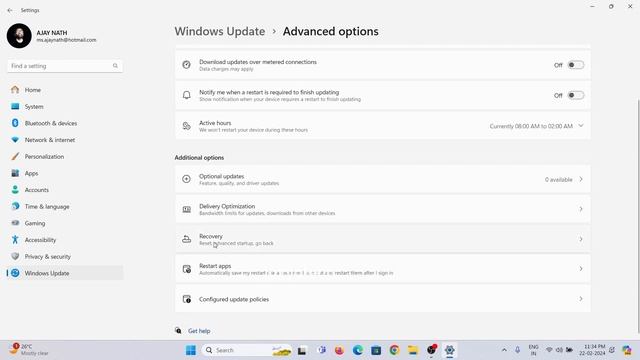
Task: Click the Privacy & security shield icon
Action: 15,256
